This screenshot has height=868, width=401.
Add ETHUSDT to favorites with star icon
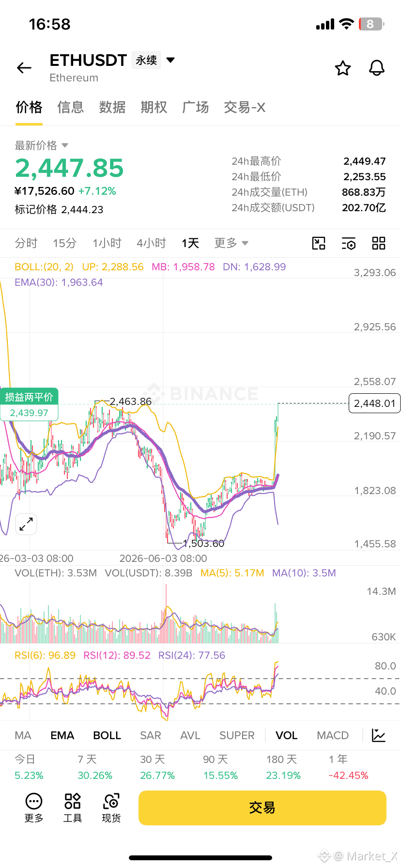pyautogui.click(x=343, y=68)
